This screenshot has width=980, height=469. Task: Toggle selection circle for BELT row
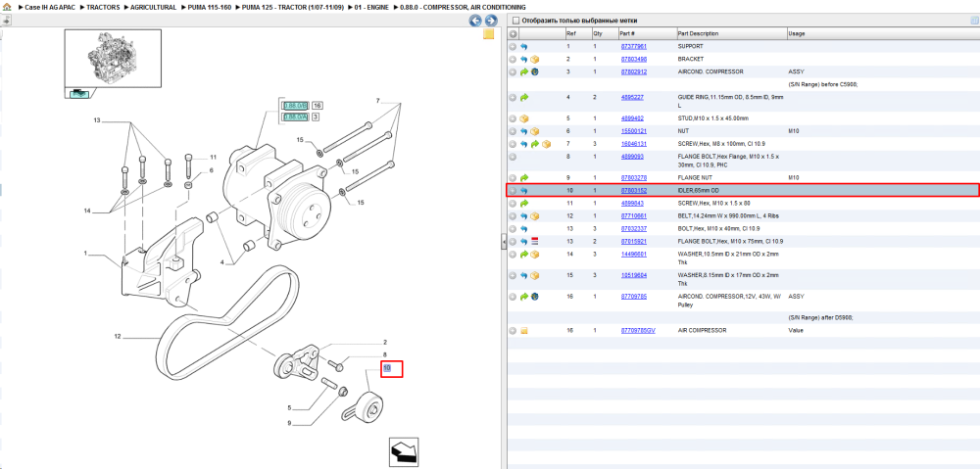point(513,215)
